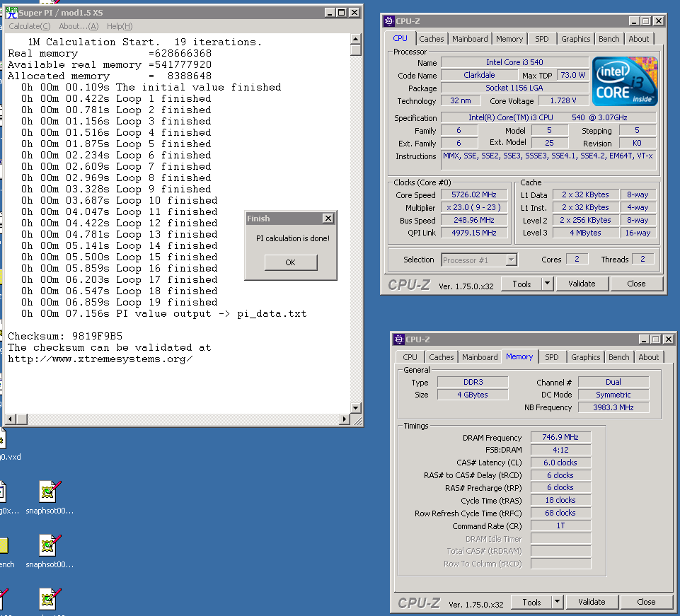The width and height of the screenshot is (680, 616).
Task: Minimize the top CPU-Z window
Action: pos(634,21)
